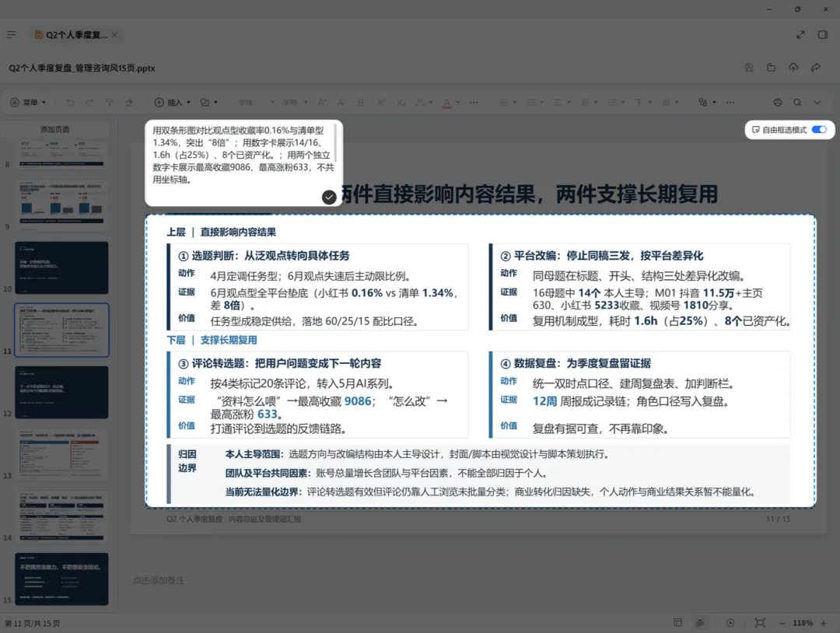Screen dimensions: 840x633
Task: Click the 点击添加备注 notes field
Action: click(159, 581)
